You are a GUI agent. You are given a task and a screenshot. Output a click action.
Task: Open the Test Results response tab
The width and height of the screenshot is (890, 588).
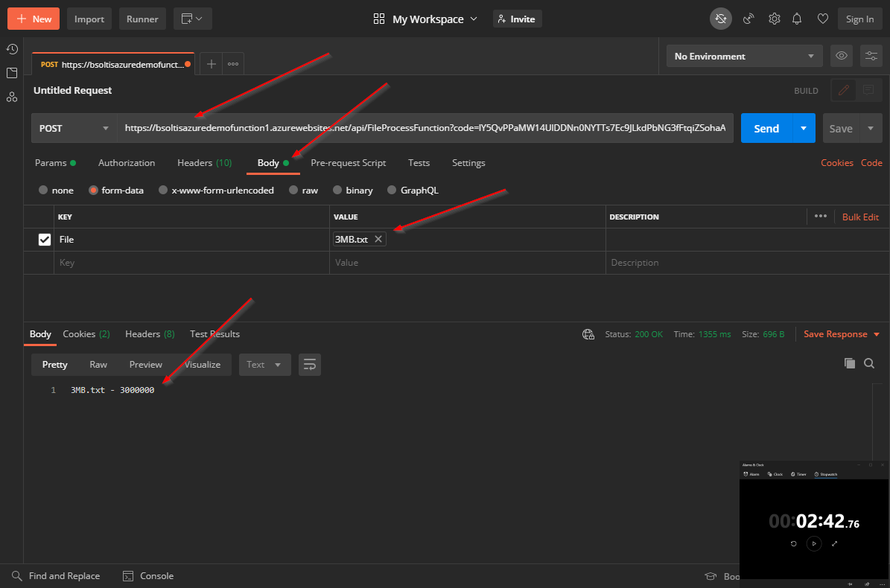(214, 334)
